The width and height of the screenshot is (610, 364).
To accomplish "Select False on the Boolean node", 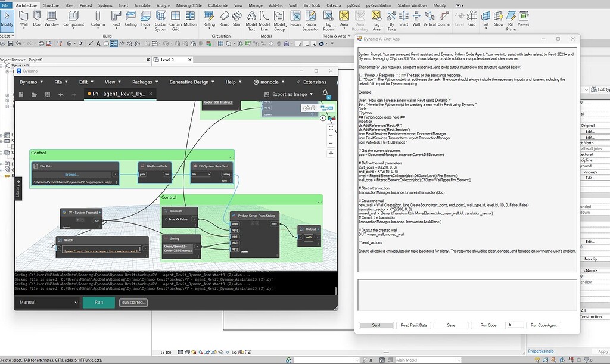I will coord(178,219).
